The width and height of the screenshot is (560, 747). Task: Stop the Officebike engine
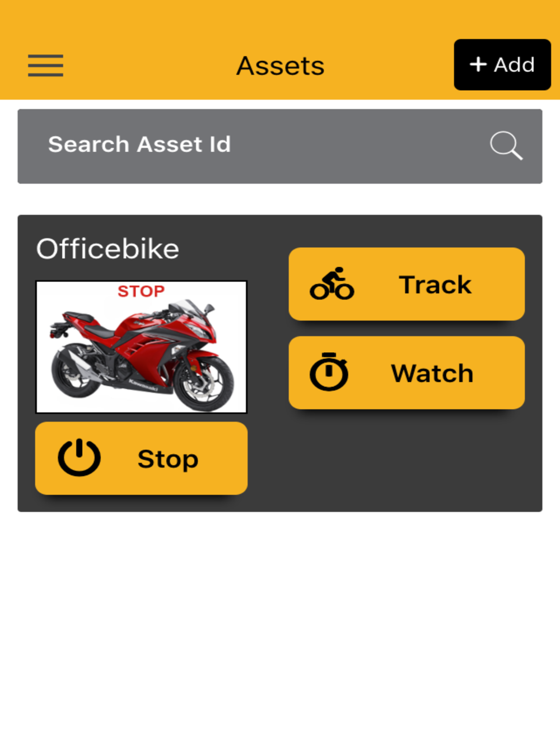point(141,458)
